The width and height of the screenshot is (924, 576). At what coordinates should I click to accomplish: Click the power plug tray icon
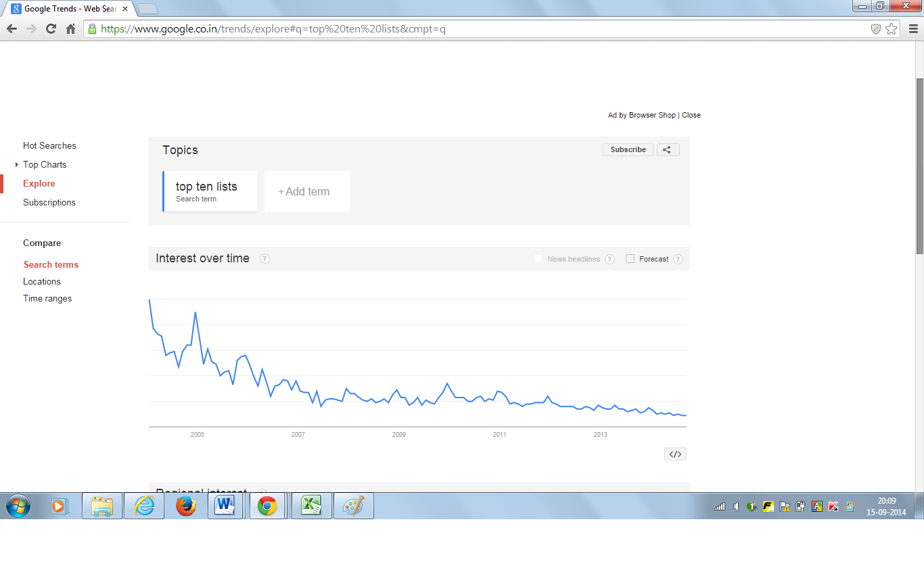[800, 506]
